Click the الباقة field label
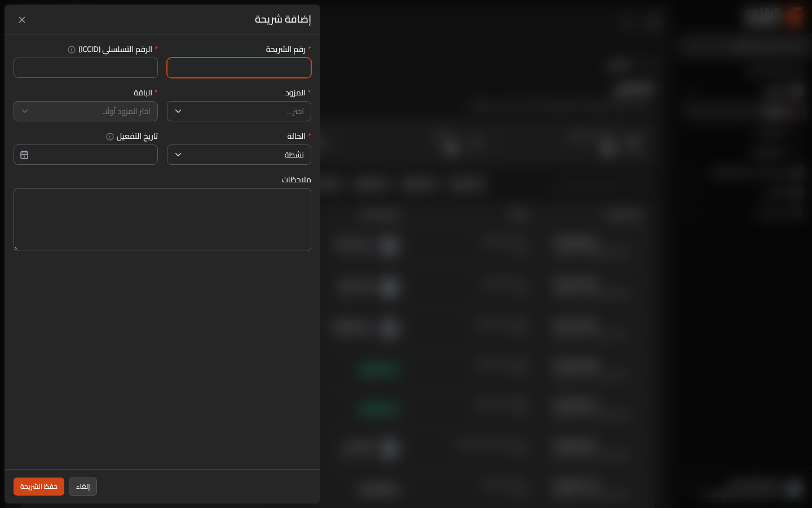812x508 pixels. tap(143, 93)
